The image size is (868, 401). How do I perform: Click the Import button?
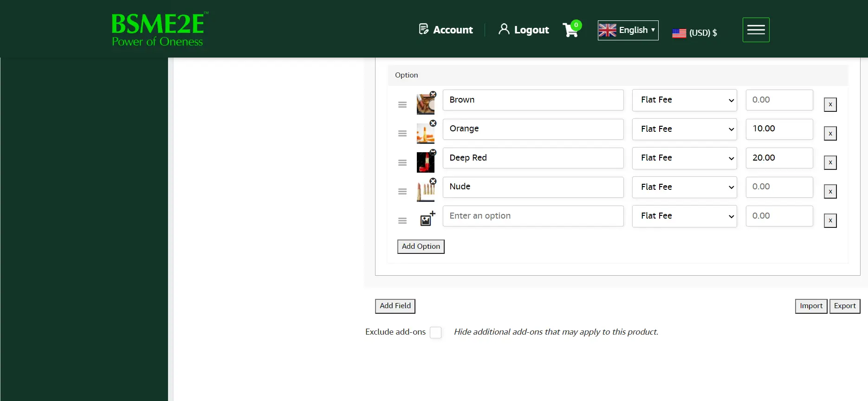click(811, 306)
